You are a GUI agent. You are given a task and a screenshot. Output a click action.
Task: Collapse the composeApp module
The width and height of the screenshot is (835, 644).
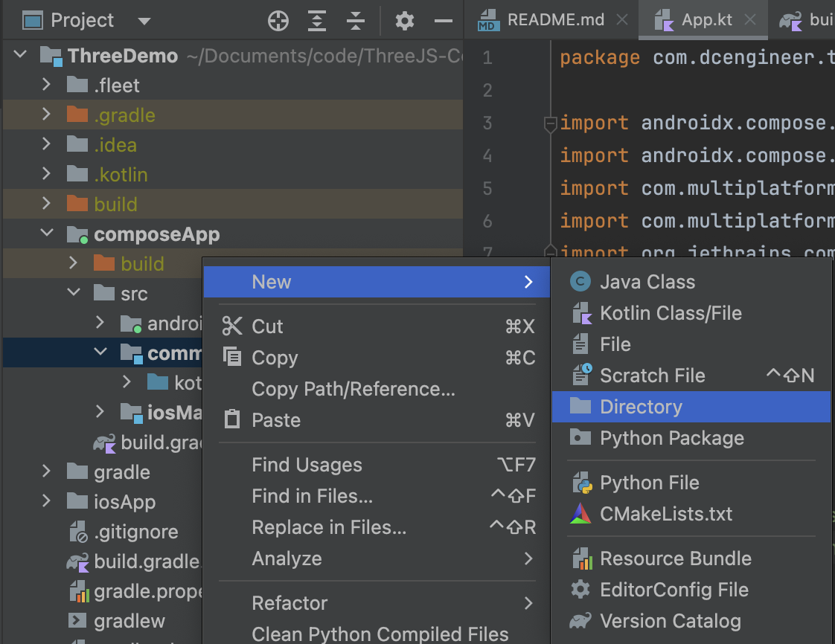(x=46, y=234)
